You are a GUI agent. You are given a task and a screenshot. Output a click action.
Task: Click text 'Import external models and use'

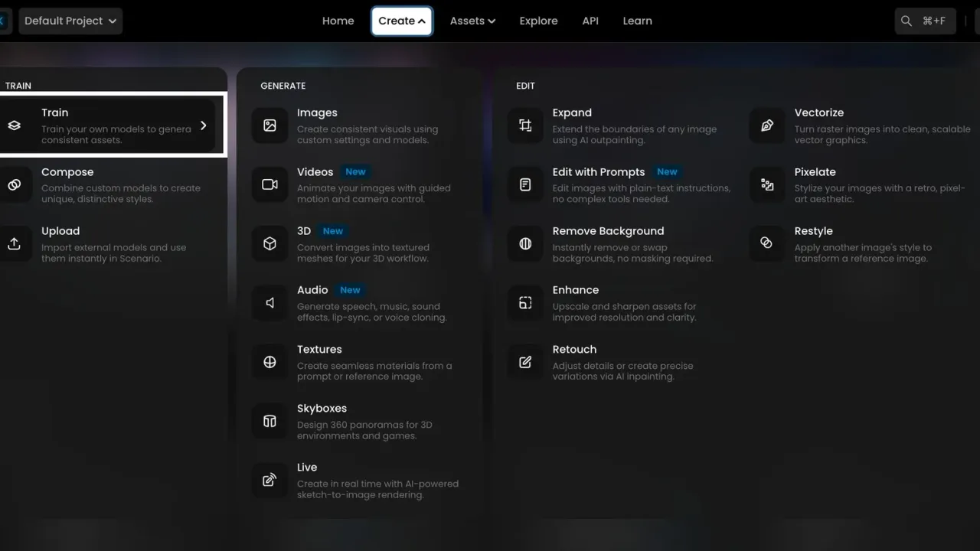(113, 248)
